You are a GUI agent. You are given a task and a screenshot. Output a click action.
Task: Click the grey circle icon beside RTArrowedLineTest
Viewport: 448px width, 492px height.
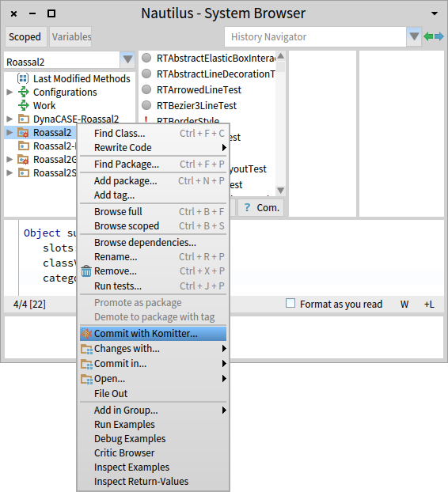coord(146,89)
